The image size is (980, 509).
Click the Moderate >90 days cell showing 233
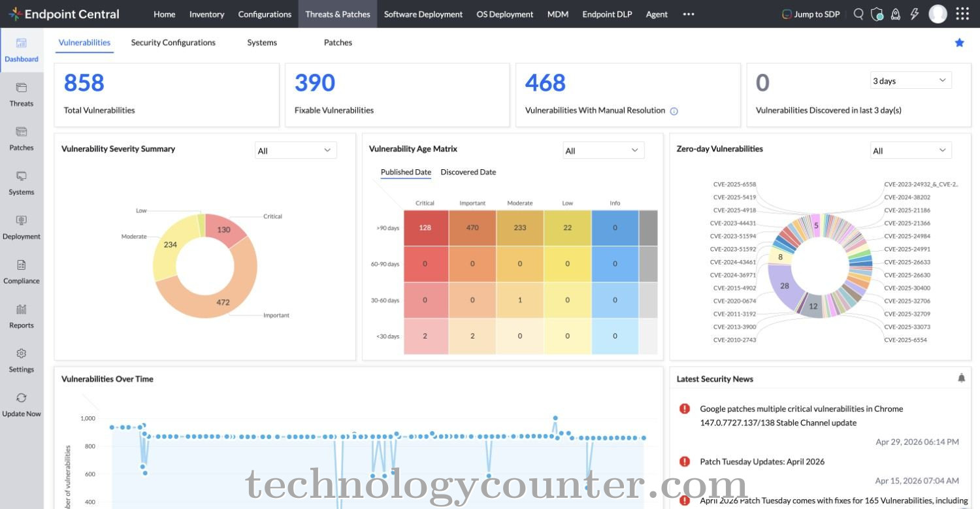520,228
